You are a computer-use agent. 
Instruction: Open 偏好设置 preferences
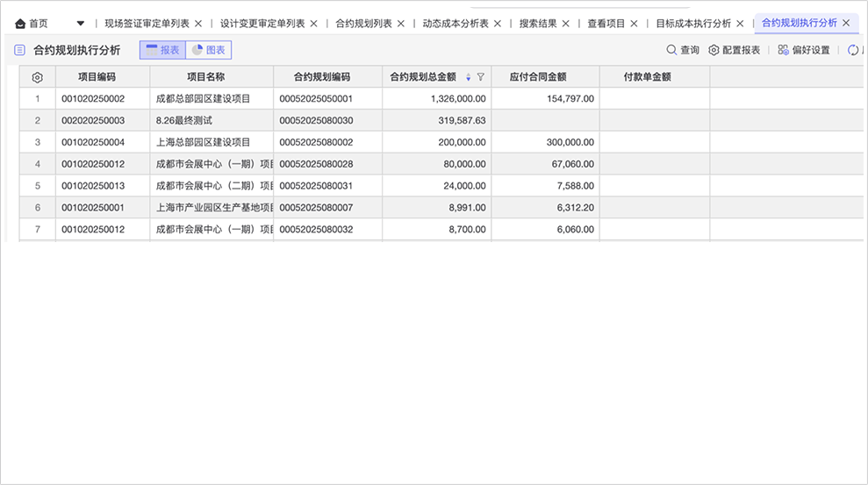click(803, 50)
